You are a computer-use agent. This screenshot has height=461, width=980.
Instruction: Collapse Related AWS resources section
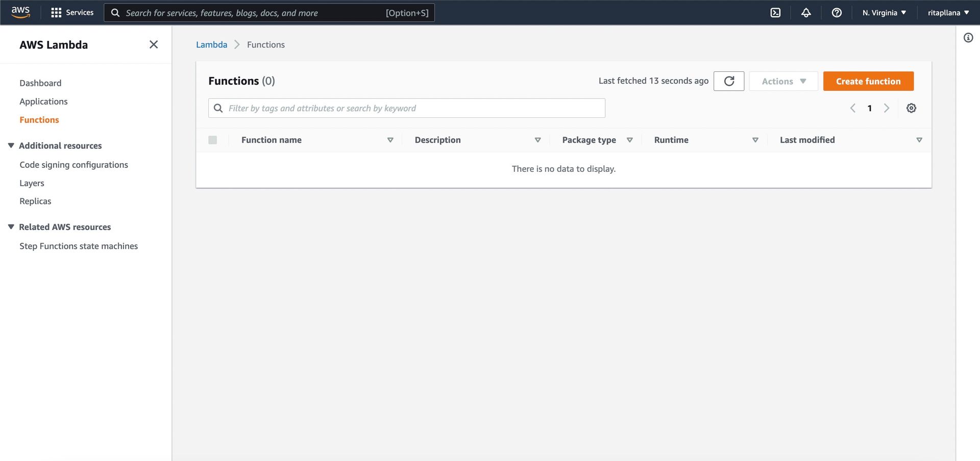tap(11, 227)
